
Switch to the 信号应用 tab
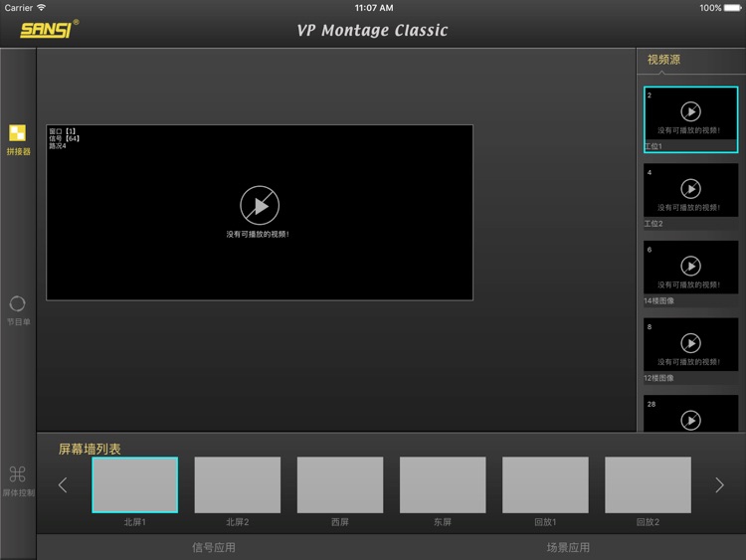tap(214, 548)
